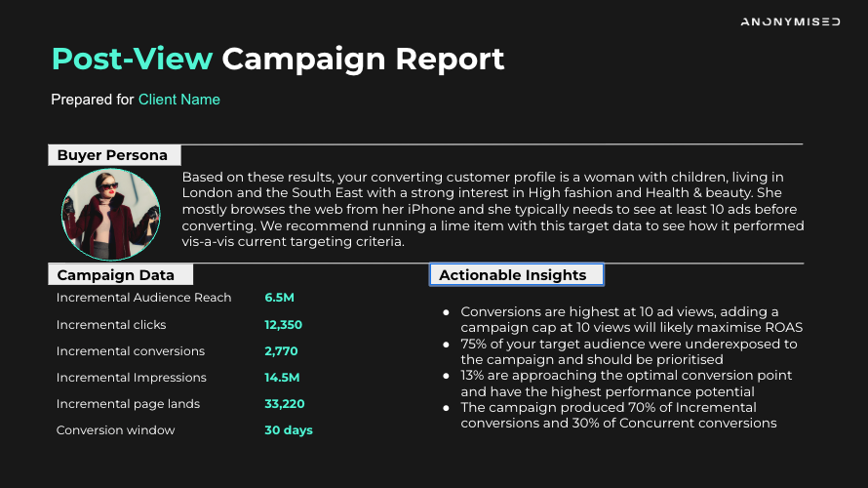Click the Actionable Insights text box
This screenshot has height=488, width=868.
point(516,275)
